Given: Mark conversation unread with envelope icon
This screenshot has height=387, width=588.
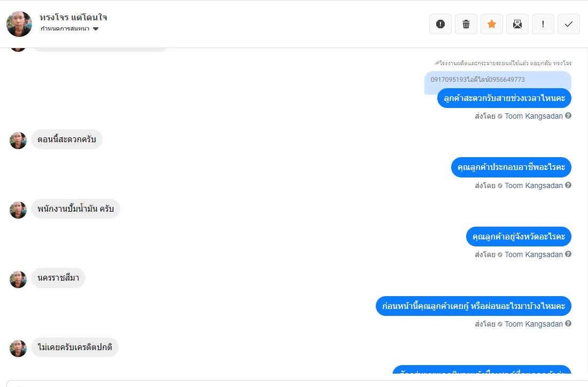Looking at the screenshot, I should coord(517,24).
